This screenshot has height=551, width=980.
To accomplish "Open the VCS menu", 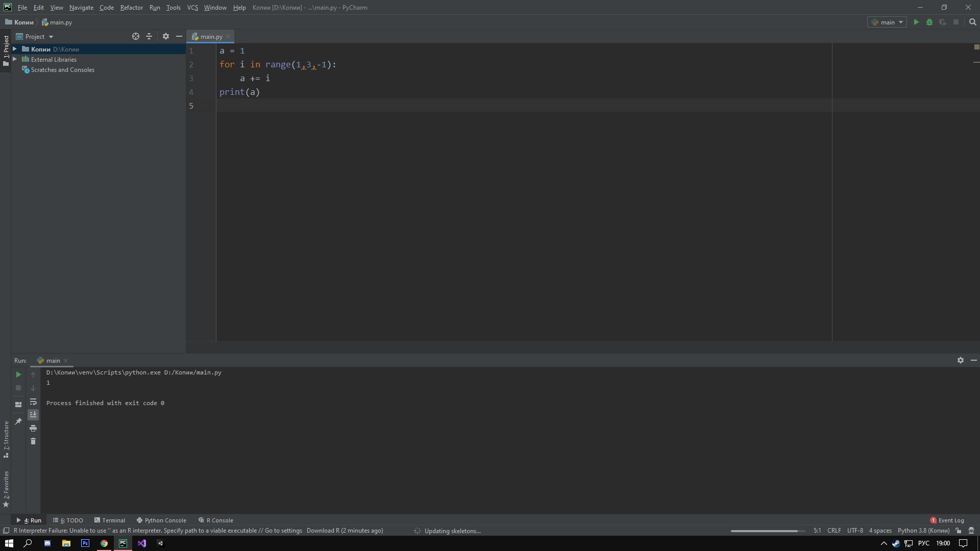I will [192, 8].
